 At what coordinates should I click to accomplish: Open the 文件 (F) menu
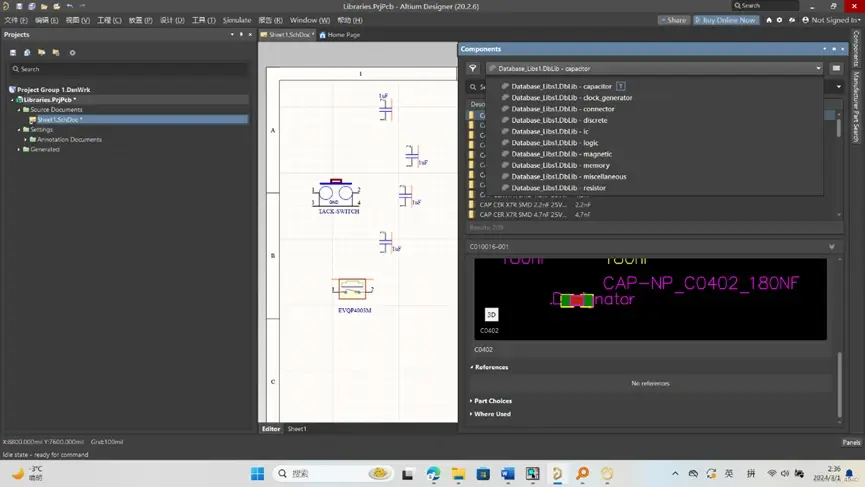tap(15, 20)
